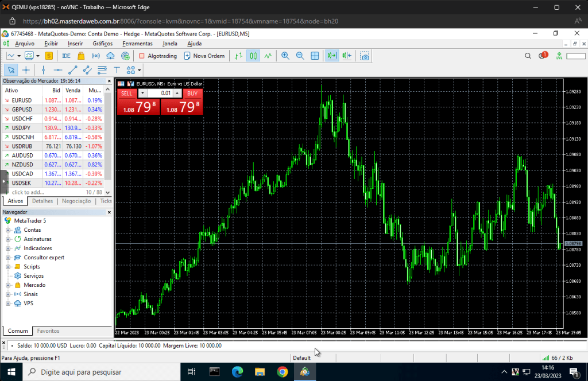Open dropdown arrow beside profiles icon
The image size is (588, 381).
pyautogui.click(x=38, y=56)
